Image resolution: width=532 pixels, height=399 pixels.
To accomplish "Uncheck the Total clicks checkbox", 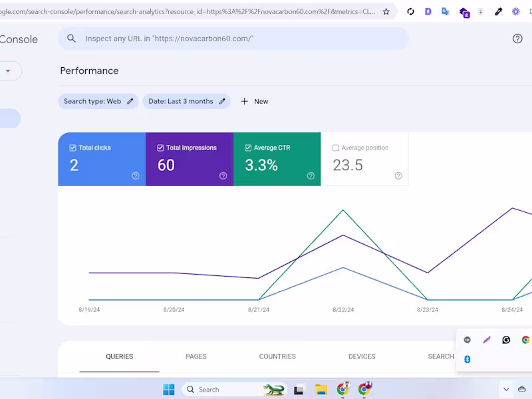I will pyautogui.click(x=72, y=148).
